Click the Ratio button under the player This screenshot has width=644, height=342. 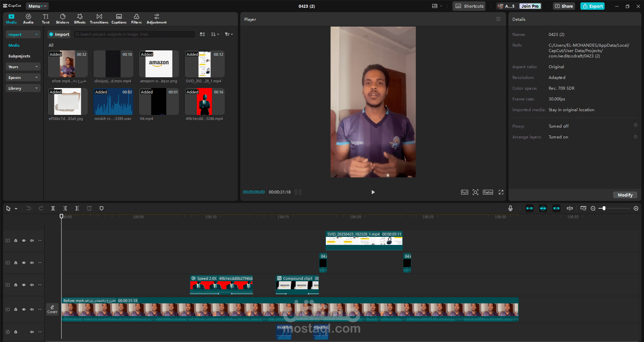click(488, 192)
